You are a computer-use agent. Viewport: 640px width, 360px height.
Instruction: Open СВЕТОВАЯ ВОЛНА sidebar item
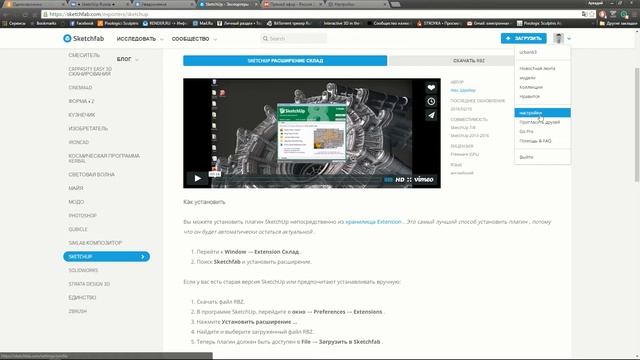(91, 175)
